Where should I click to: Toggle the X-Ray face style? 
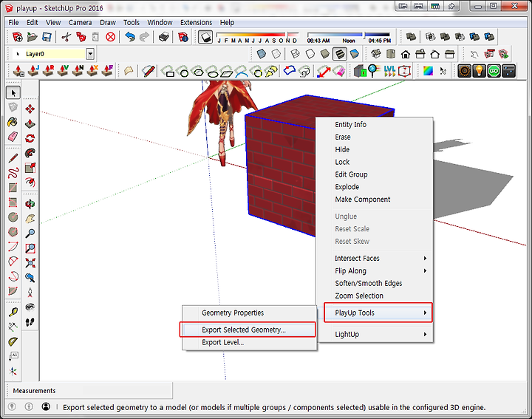tap(262, 54)
